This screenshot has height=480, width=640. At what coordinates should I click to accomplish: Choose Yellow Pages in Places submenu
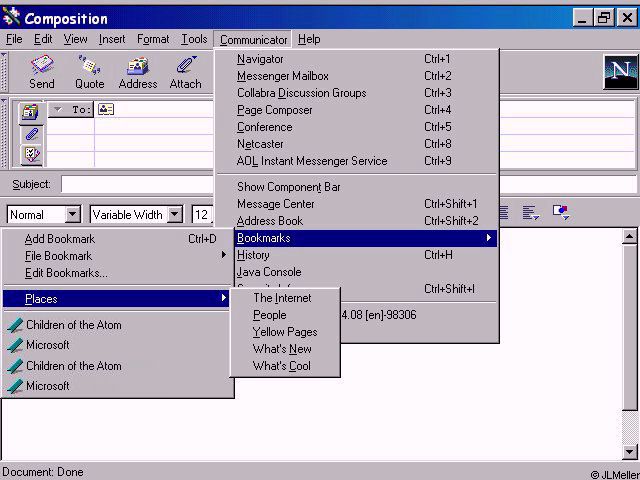click(x=285, y=332)
